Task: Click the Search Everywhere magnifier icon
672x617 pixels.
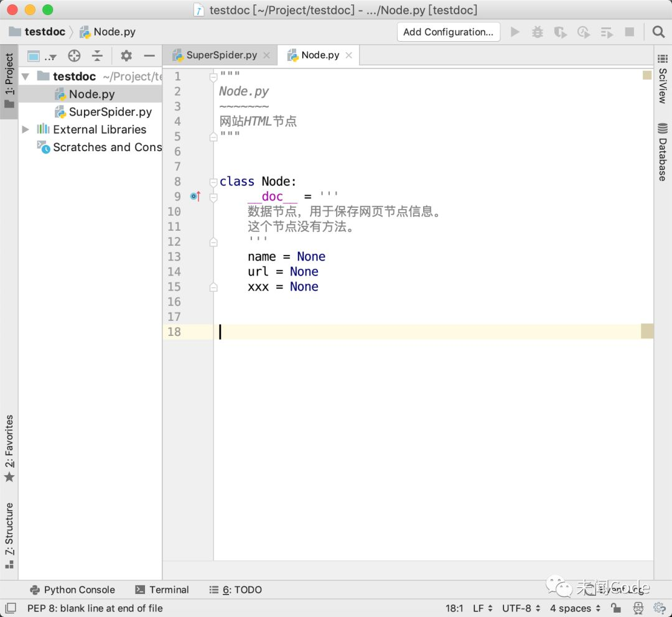Action: [658, 32]
